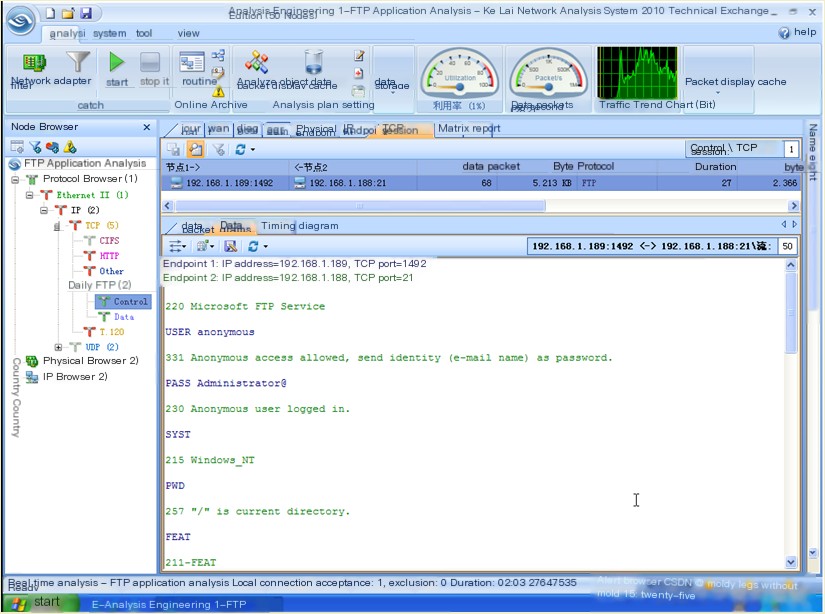Click the notepad with pencil icon in the ribbon
The image size is (825, 614).
click(359, 55)
